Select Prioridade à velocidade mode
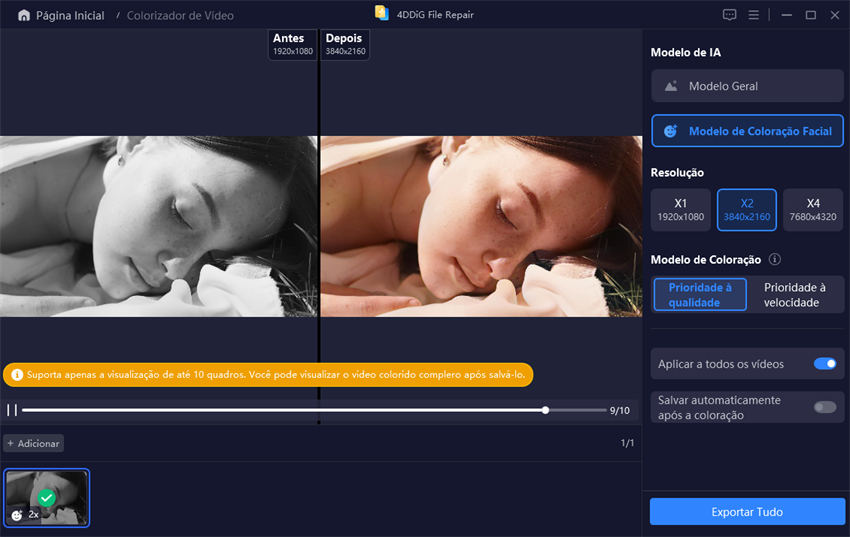 [795, 294]
